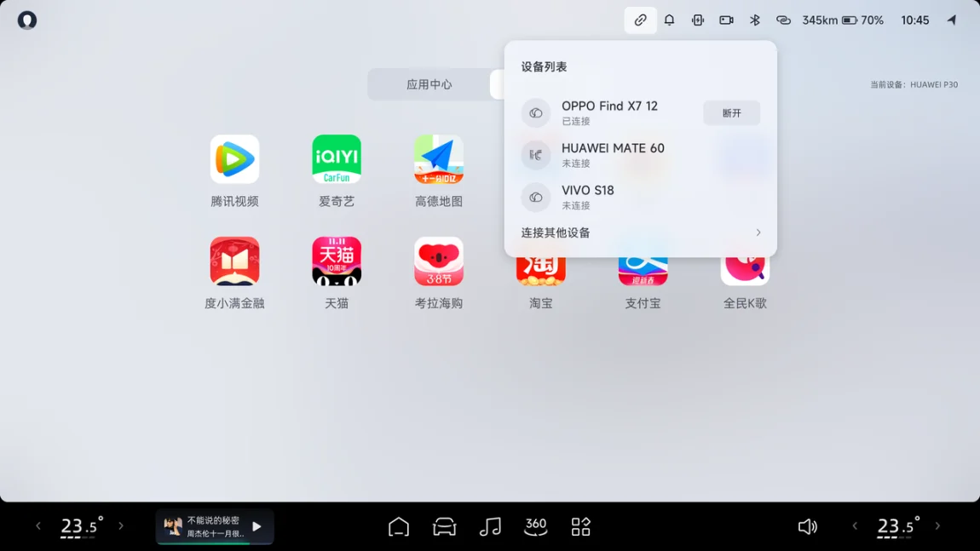
Task: Tap the phone vibration status icon
Action: [x=697, y=20]
